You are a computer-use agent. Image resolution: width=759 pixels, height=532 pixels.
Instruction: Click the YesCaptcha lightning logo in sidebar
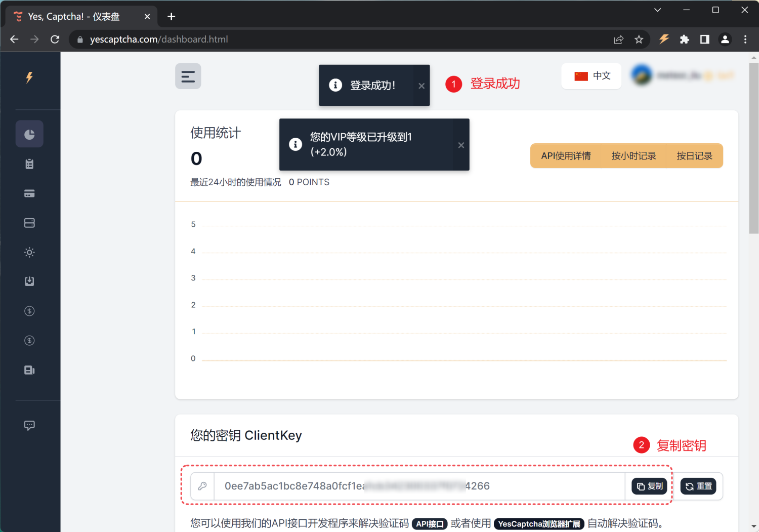29,77
